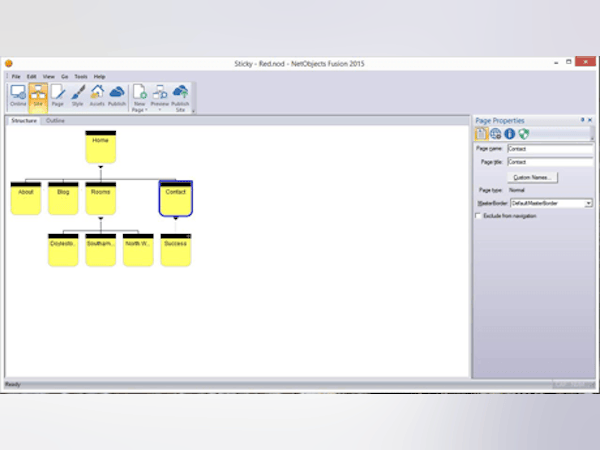600x450 pixels.
Task: Pin the Page Properties panel
Action: tap(582, 120)
